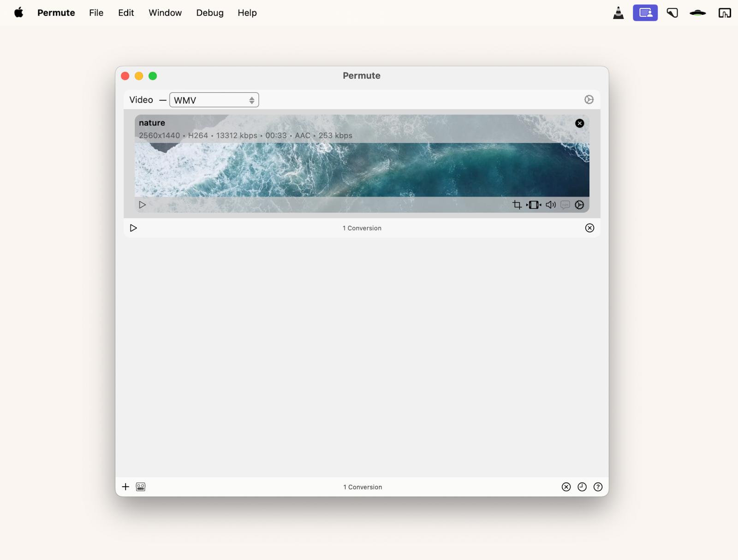Open the Debug menu

pos(210,13)
